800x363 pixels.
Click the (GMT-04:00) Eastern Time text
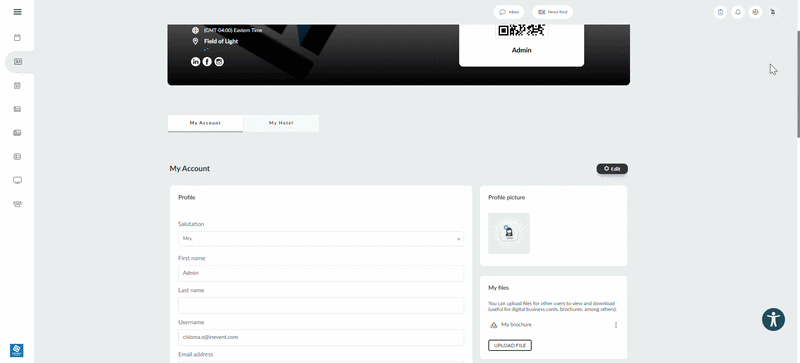tap(233, 30)
